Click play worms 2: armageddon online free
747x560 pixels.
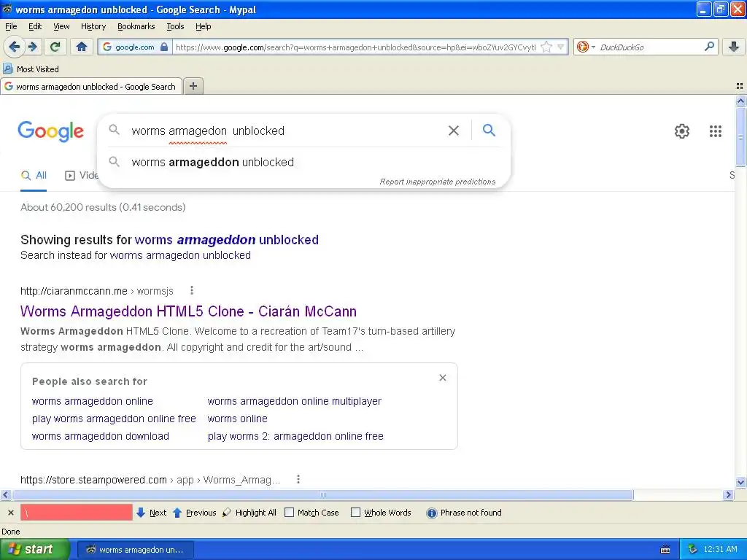pyautogui.click(x=295, y=436)
